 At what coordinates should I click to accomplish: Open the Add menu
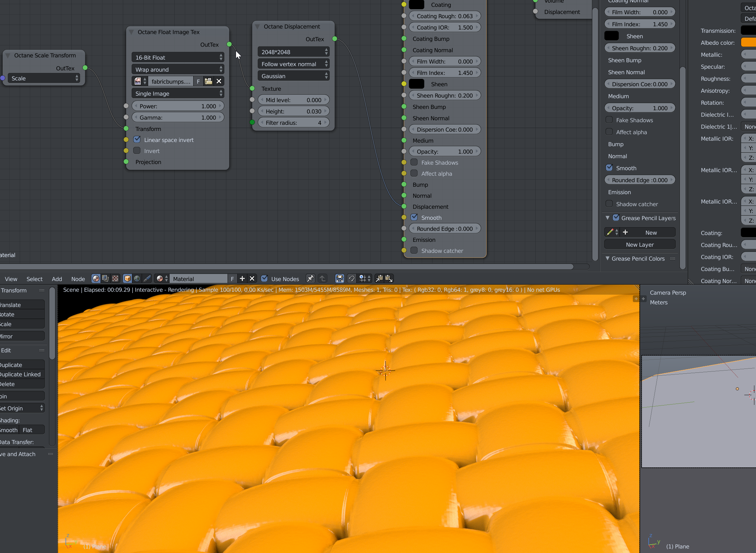(x=57, y=279)
